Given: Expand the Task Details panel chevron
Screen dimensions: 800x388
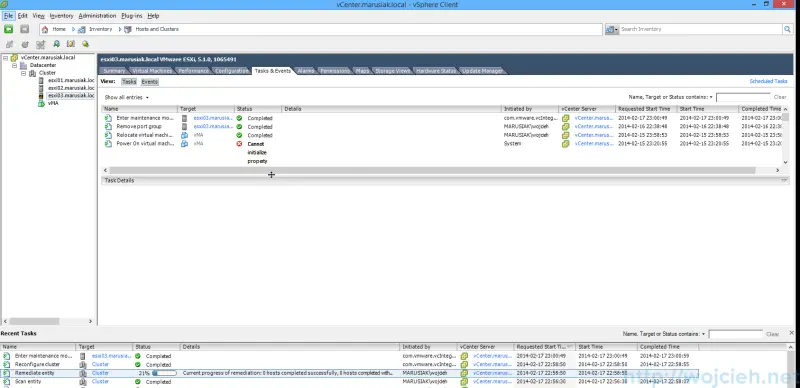Looking at the screenshot, I should point(784,180).
